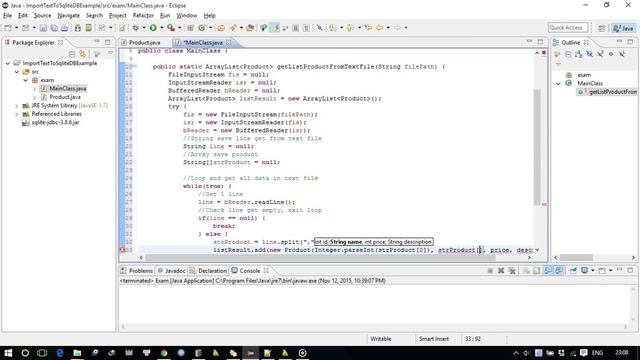Viewport: 640px width, 360px height.
Task: Click the Quick Access search field
Action: (x=568, y=28)
